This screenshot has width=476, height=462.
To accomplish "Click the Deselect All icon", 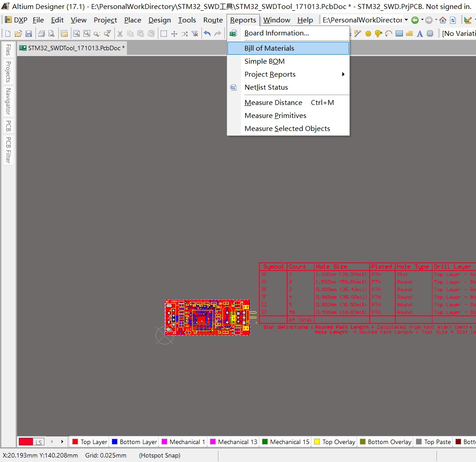I will tap(184, 34).
